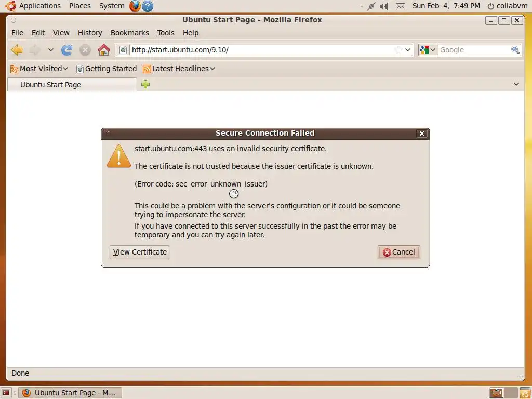Click the Stop loading button
Viewport: 532px width, 399px height.
tap(85, 50)
